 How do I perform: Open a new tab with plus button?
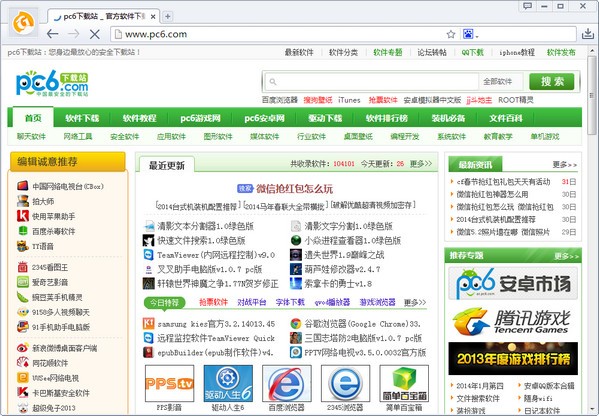(167, 16)
